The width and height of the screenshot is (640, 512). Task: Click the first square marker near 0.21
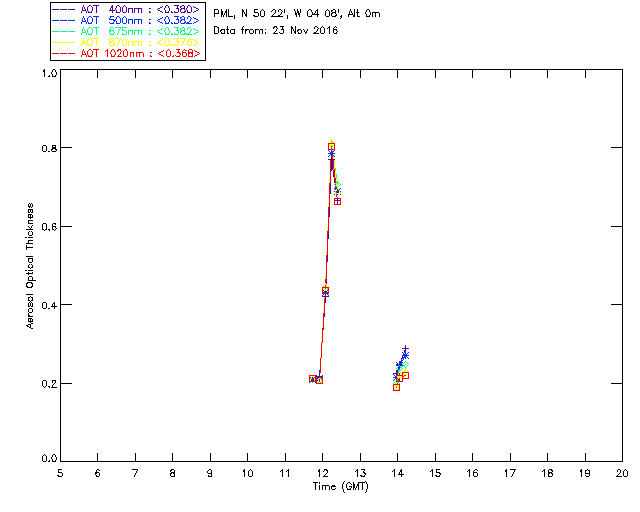313,379
